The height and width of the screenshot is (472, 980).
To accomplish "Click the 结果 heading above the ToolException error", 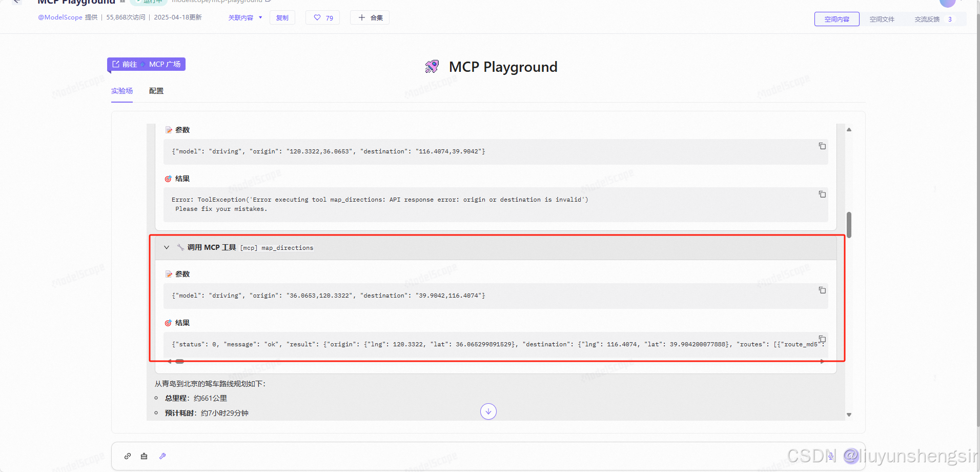I will click(182, 179).
